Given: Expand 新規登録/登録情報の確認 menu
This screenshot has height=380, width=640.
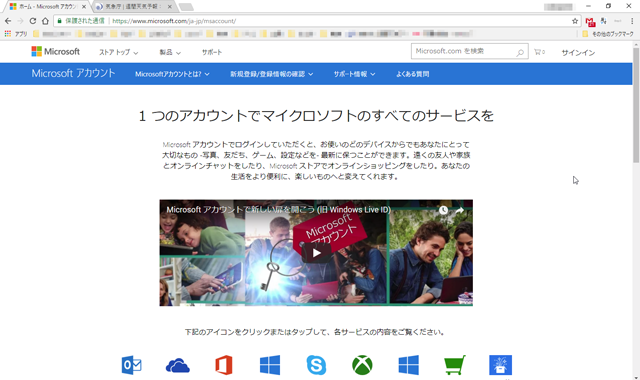Looking at the screenshot, I should pos(271,74).
